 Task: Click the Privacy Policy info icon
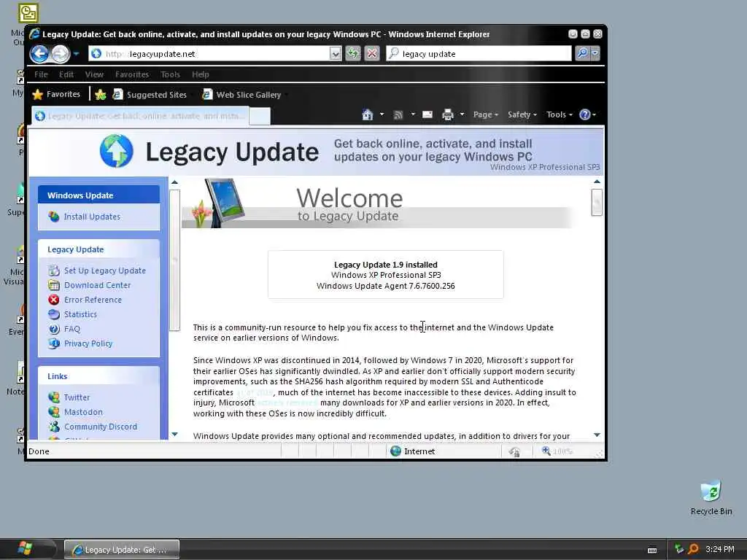click(54, 343)
